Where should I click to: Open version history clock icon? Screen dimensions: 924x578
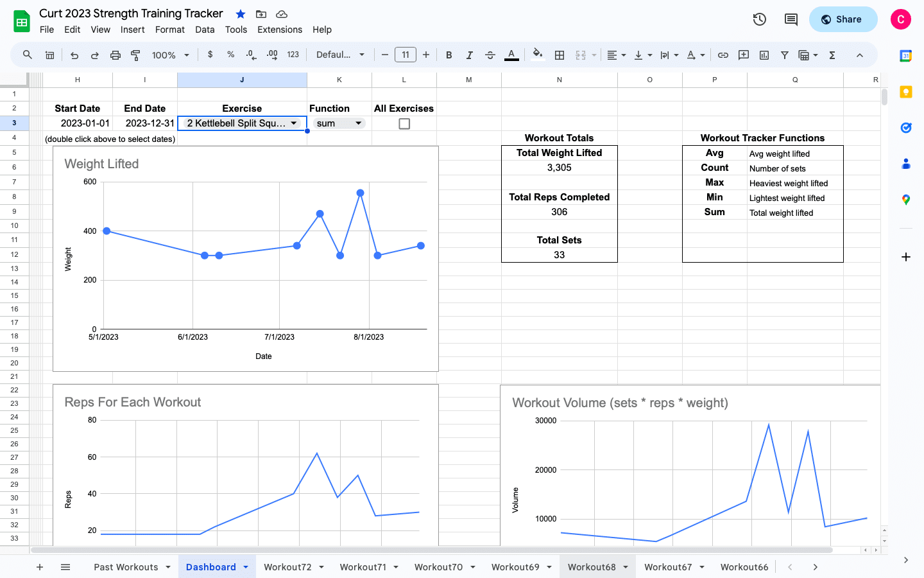click(x=760, y=19)
